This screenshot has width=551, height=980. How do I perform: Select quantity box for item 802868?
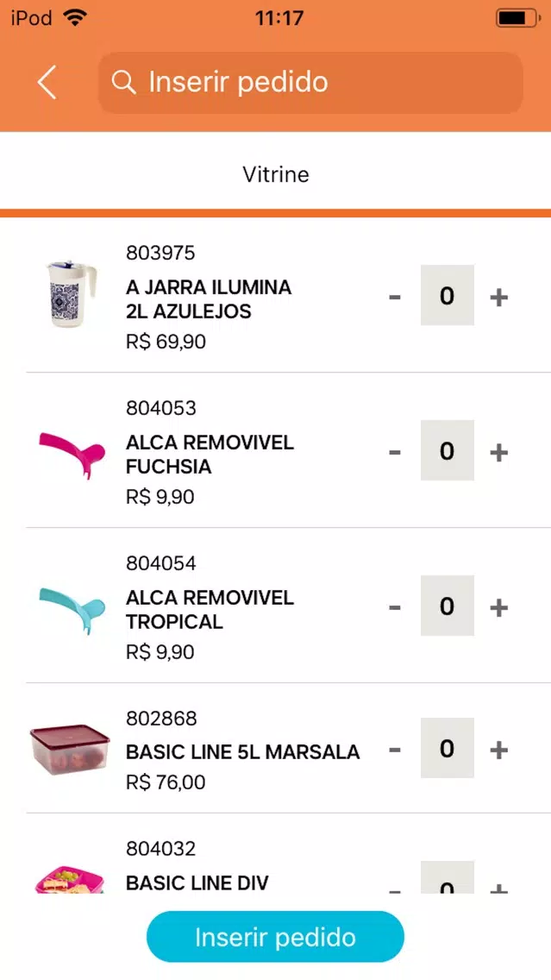(x=448, y=748)
